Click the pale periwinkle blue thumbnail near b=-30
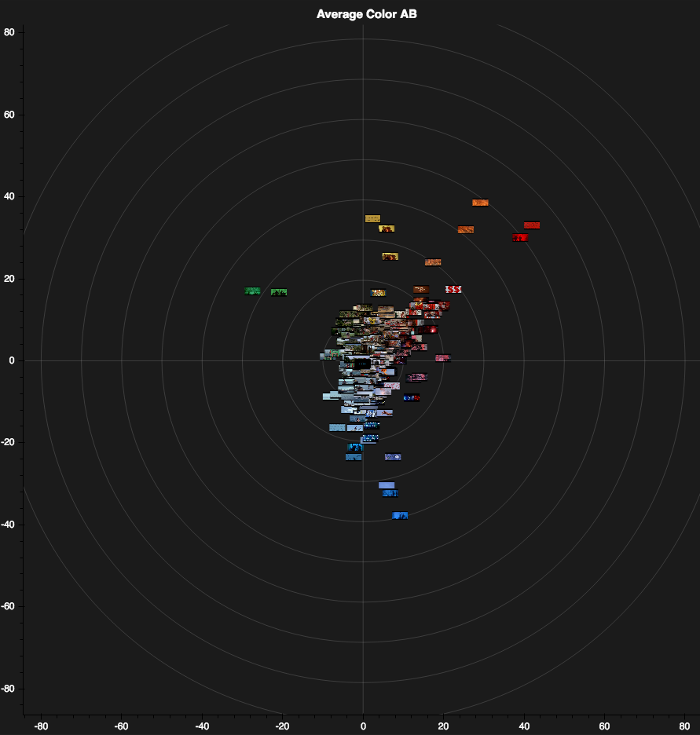 coord(387,485)
